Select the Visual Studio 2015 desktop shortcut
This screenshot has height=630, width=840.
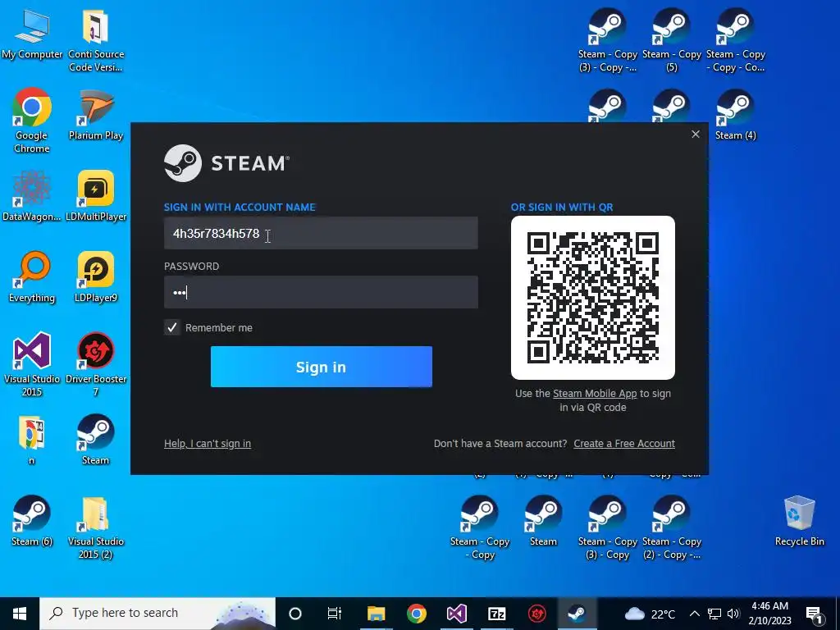pyautogui.click(x=32, y=365)
